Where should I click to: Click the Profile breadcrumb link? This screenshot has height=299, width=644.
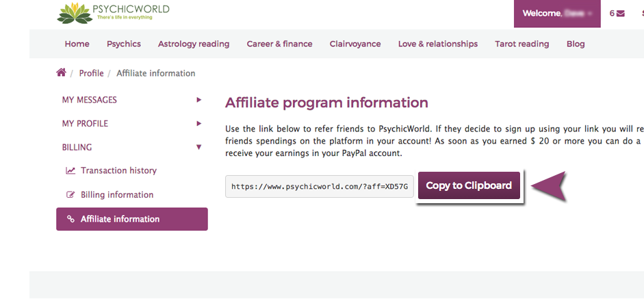pos(91,73)
